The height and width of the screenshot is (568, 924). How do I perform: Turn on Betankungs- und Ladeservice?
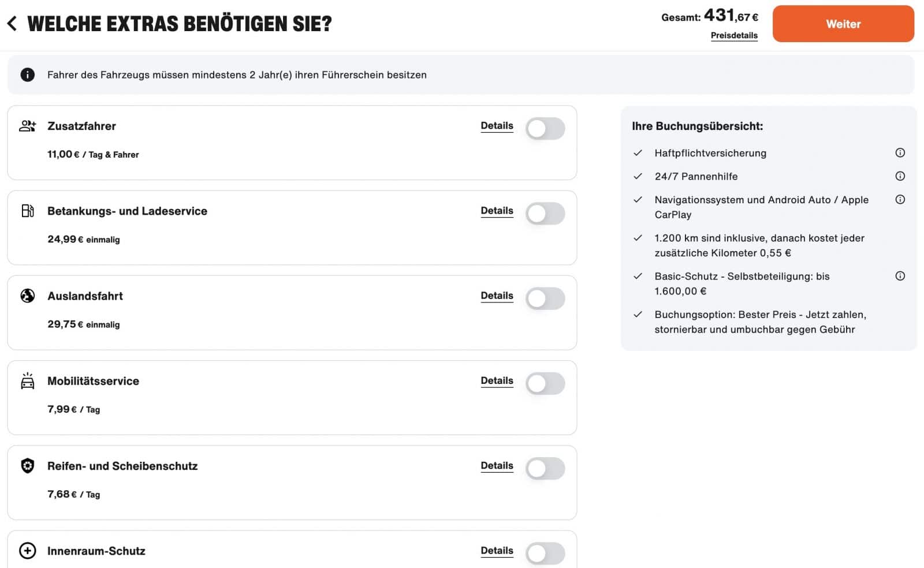pos(546,213)
